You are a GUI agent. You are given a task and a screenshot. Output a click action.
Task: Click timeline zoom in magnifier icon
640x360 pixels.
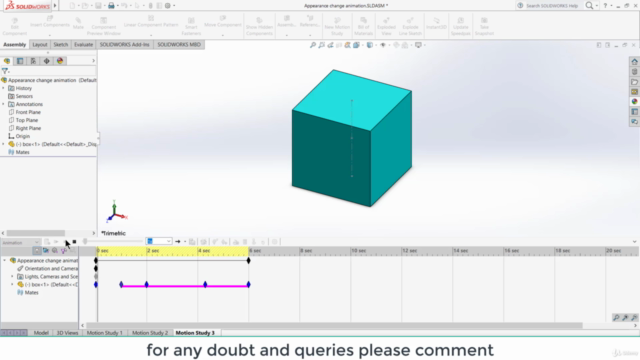point(625,318)
